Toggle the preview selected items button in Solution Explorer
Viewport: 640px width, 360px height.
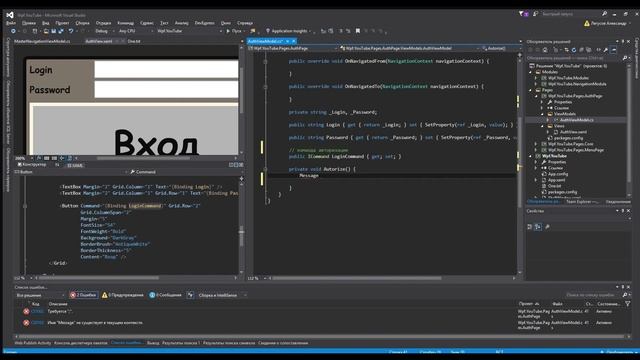click(613, 50)
